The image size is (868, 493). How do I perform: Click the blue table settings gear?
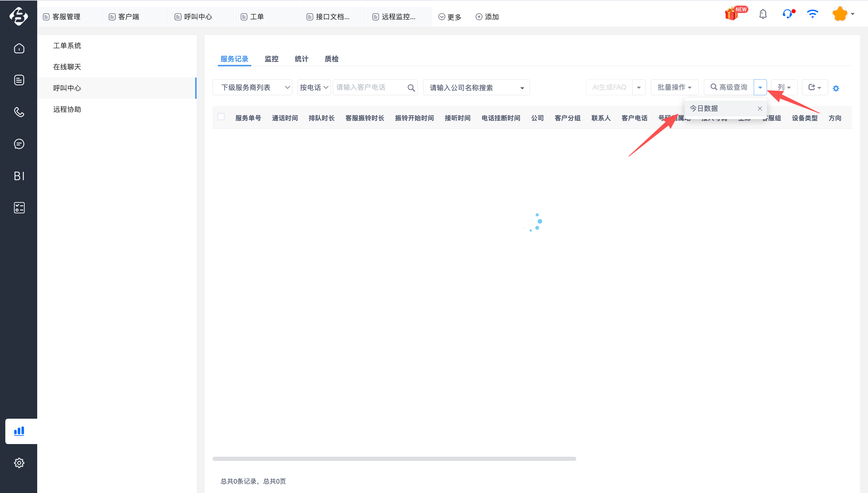tap(836, 88)
